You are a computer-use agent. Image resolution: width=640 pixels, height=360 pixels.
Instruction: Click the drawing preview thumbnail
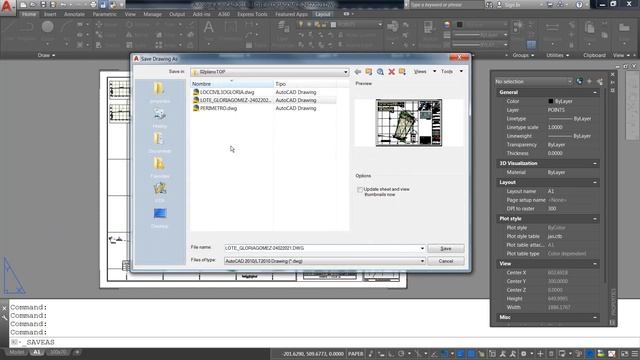(x=409, y=122)
